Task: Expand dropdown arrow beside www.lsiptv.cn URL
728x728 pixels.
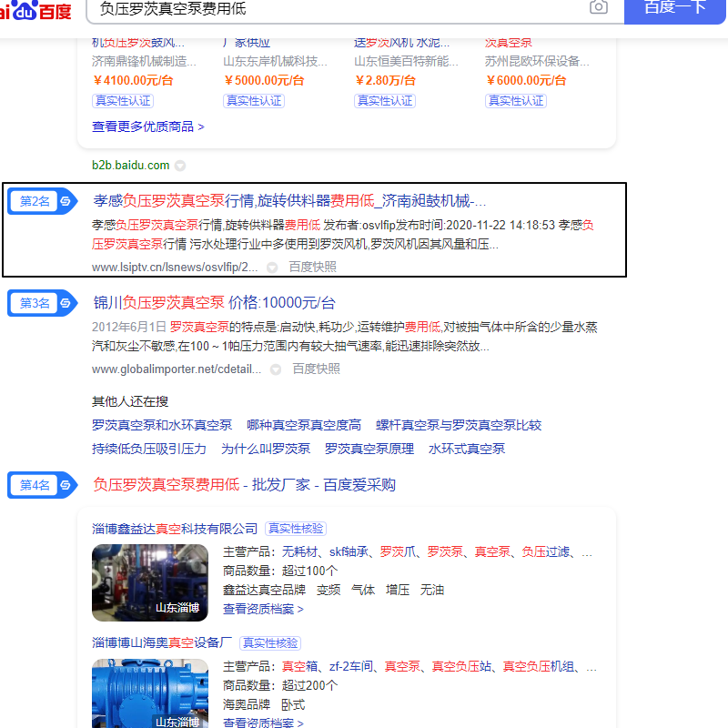Action: coord(272,268)
